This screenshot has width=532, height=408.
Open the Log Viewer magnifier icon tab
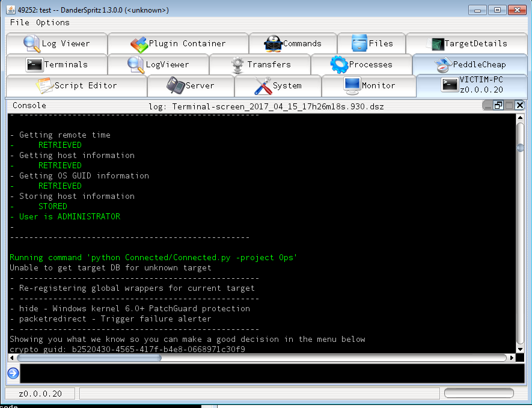click(x=32, y=43)
